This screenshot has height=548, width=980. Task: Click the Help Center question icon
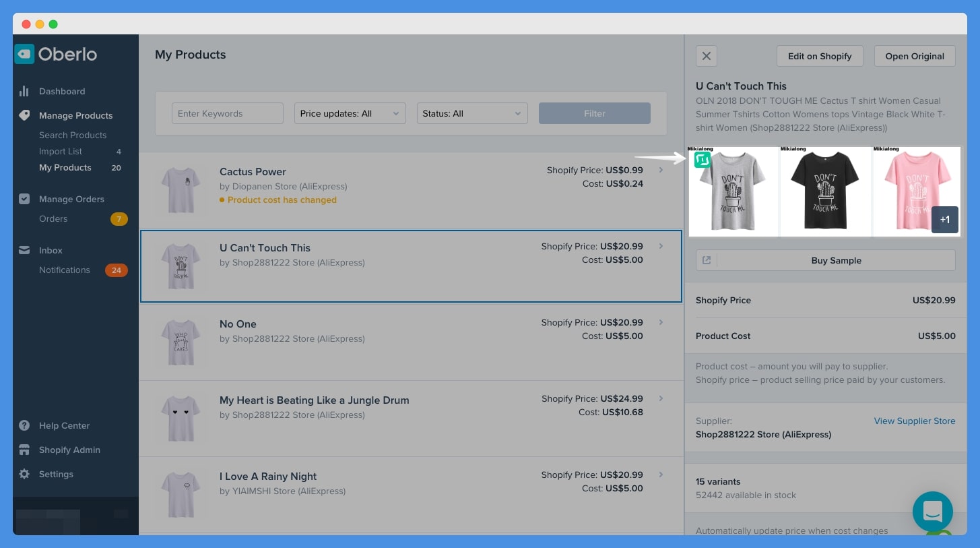click(x=24, y=425)
